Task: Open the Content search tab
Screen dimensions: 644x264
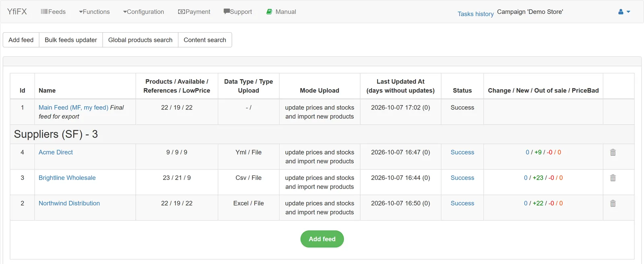Action: click(205, 40)
